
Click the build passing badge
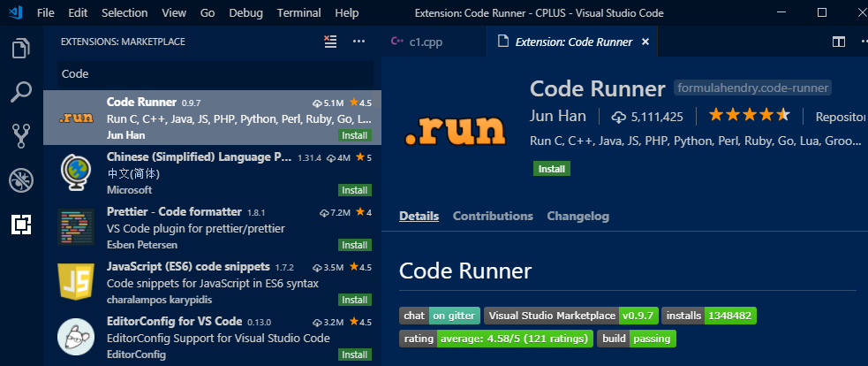point(637,339)
